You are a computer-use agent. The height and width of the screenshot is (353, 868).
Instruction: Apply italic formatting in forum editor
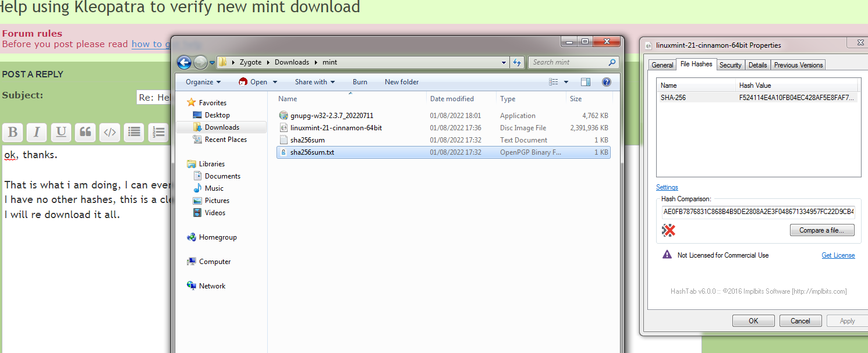tap(37, 133)
